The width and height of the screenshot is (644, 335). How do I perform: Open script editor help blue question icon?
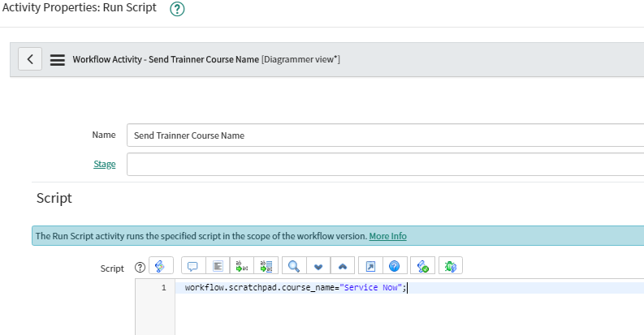pos(395,266)
